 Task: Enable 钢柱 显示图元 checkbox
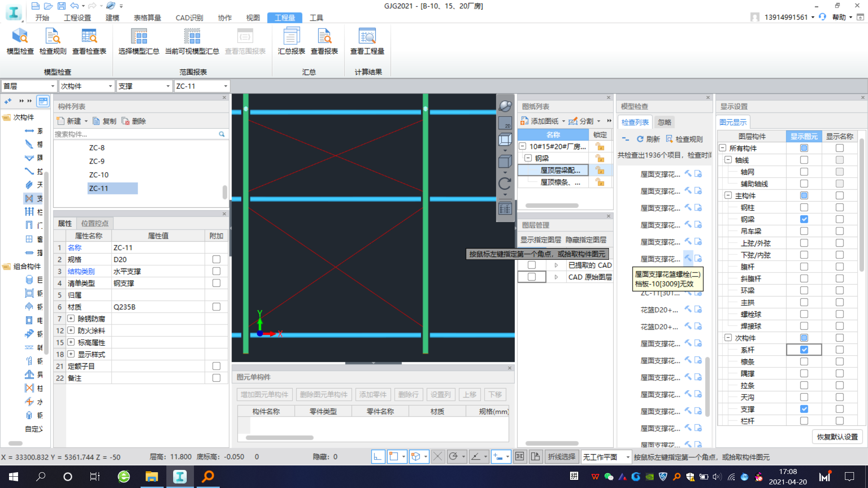(804, 207)
